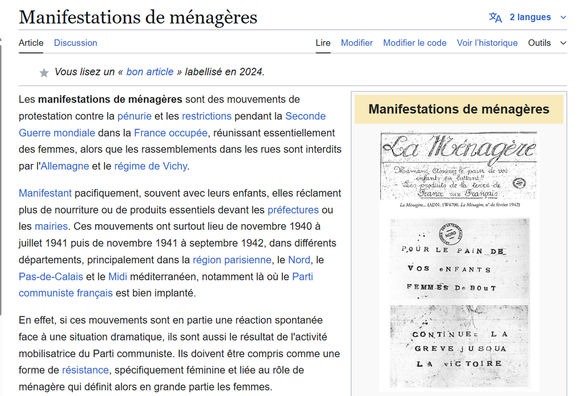The height and width of the screenshot is (396, 582).
Task: Open the région parisienne link
Action: point(232,260)
